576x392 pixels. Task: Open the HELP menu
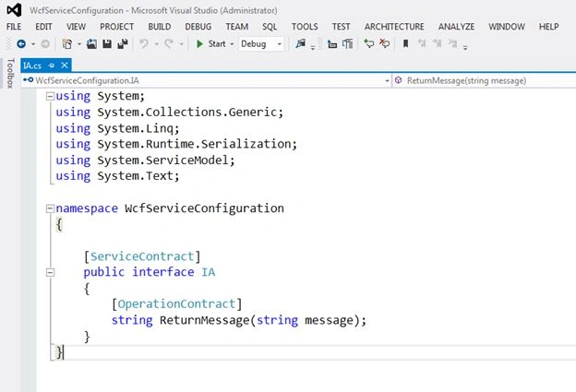[549, 27]
